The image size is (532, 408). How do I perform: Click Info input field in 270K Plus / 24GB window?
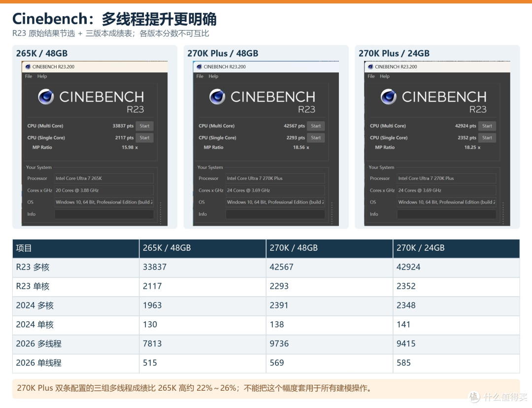446,214
